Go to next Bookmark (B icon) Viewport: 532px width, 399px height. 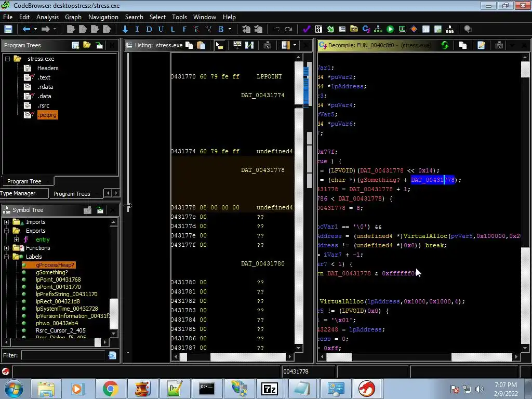pyautogui.click(x=221, y=29)
